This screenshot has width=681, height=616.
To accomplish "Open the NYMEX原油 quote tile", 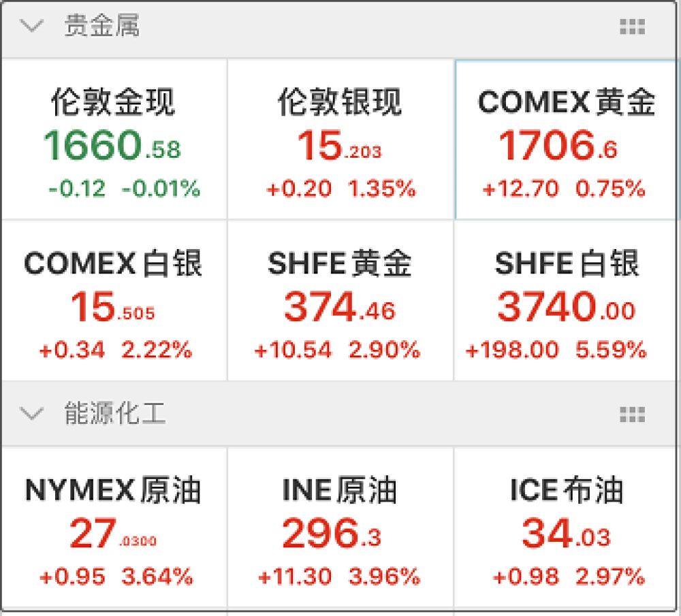I will click(114, 528).
